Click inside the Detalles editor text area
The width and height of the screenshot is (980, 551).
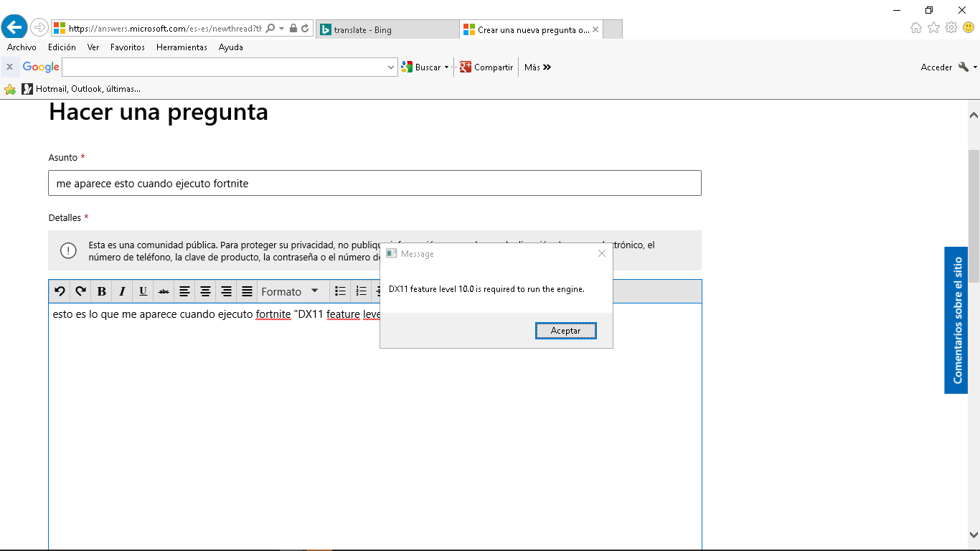click(x=375, y=427)
